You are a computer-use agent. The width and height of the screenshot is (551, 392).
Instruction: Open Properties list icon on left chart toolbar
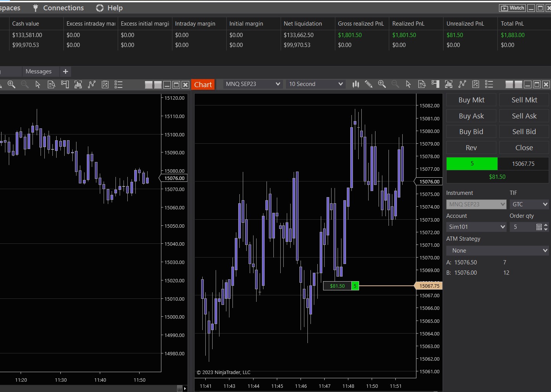point(119,85)
